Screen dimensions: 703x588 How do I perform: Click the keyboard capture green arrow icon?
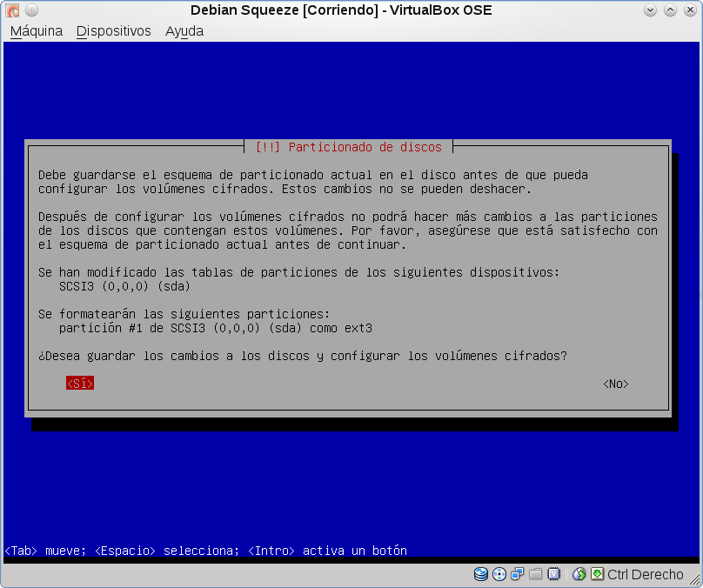click(x=597, y=574)
